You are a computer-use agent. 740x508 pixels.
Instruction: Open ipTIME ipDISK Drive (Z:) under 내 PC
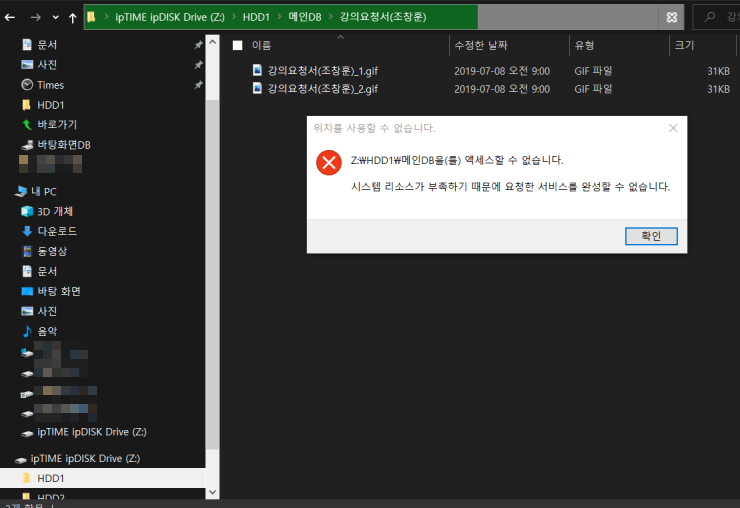click(x=92, y=432)
